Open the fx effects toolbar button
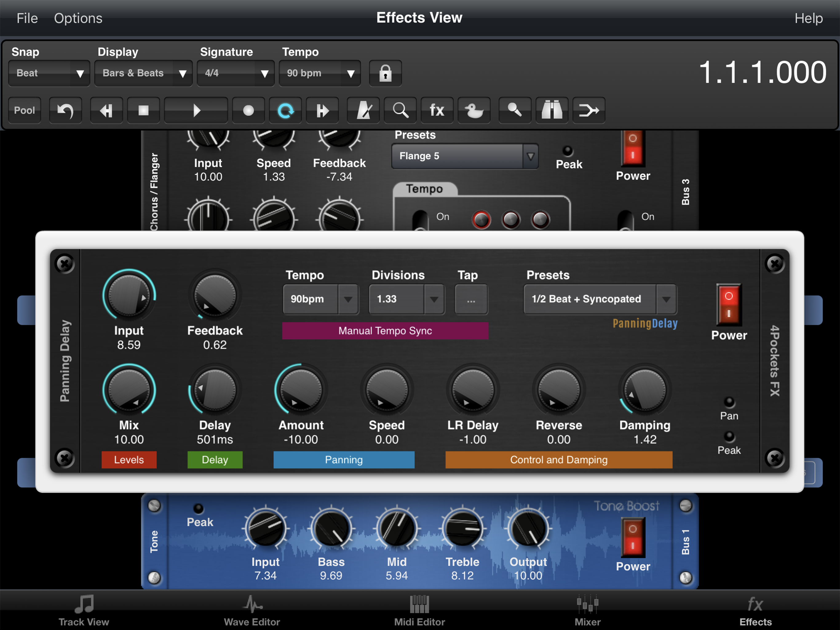The width and height of the screenshot is (840, 630). click(437, 110)
